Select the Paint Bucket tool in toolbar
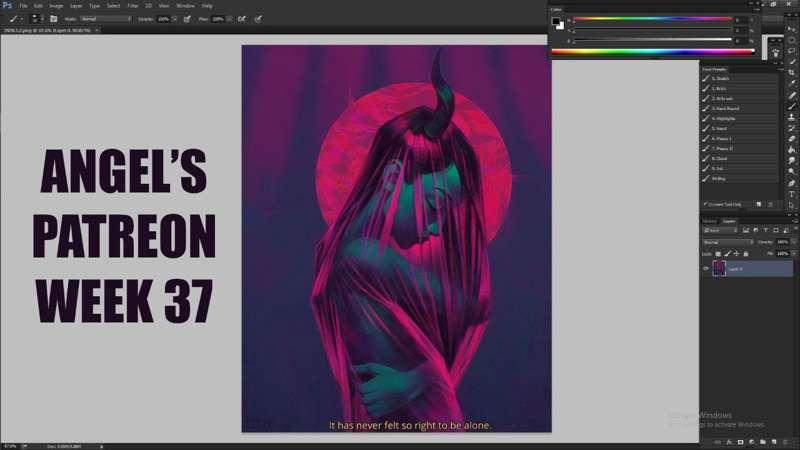The height and width of the screenshot is (450, 800). tap(791, 150)
